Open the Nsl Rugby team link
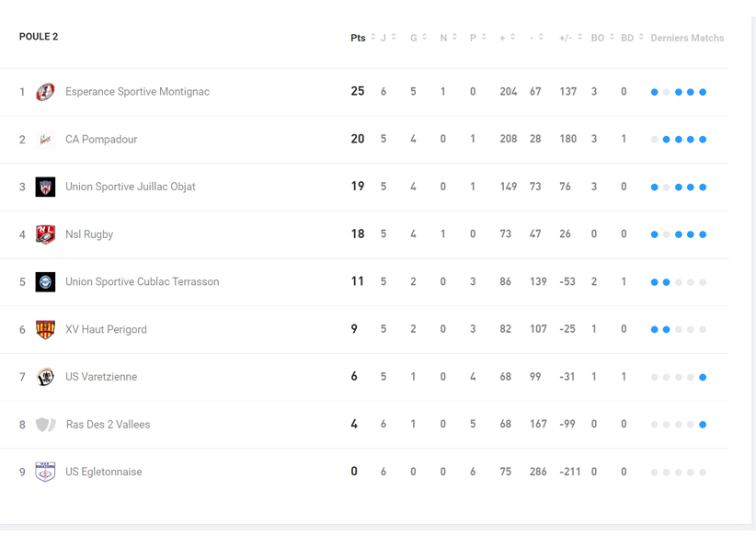The height and width of the screenshot is (547, 756). (x=89, y=234)
